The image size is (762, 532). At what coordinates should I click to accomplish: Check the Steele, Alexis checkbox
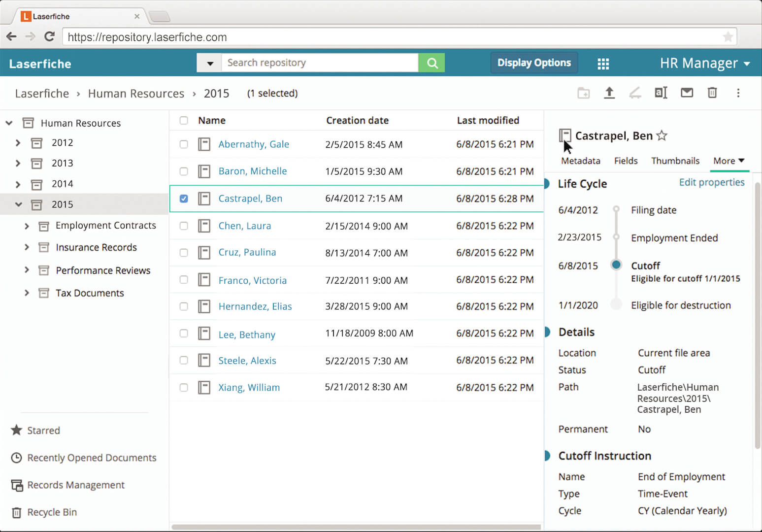click(x=184, y=360)
